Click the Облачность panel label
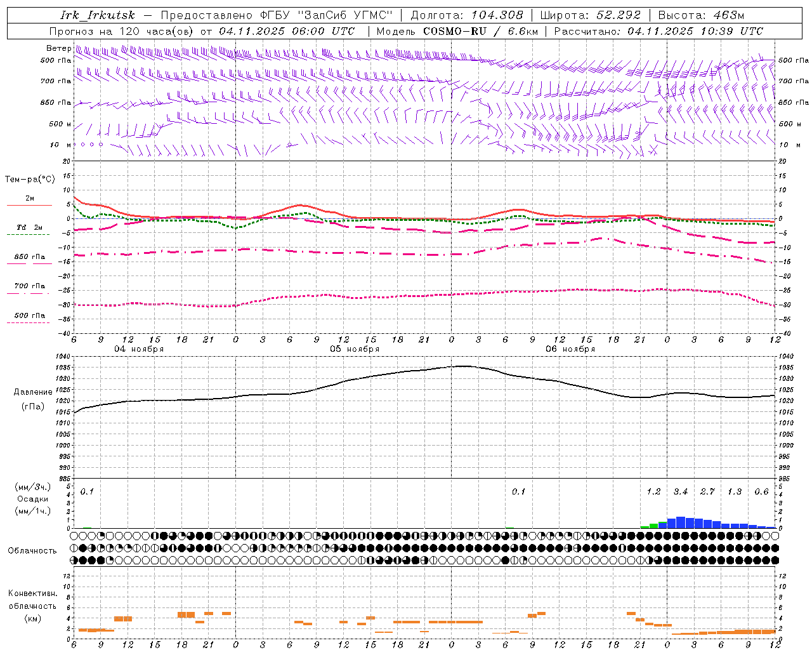 tap(32, 551)
